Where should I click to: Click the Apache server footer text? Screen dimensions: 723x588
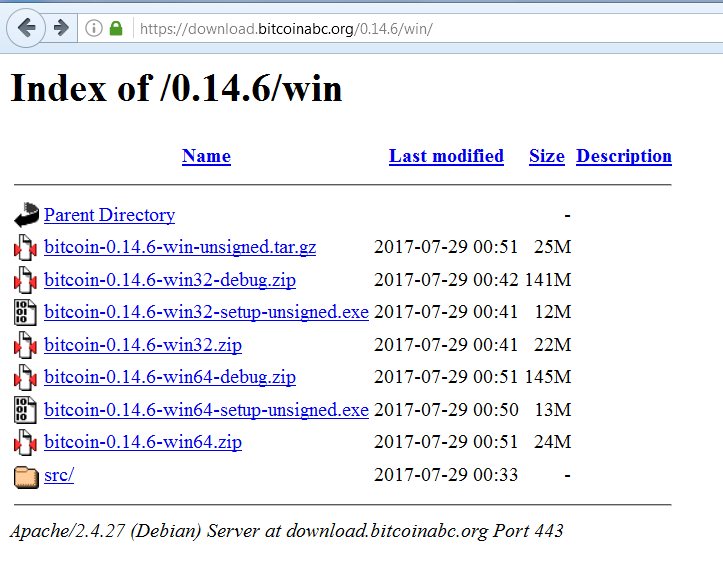[286, 531]
